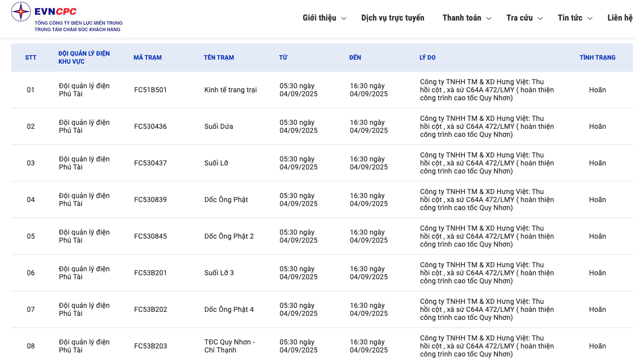
Task: Click Đội quản lý điện Phú Tài in row 06
Action: pos(84,273)
